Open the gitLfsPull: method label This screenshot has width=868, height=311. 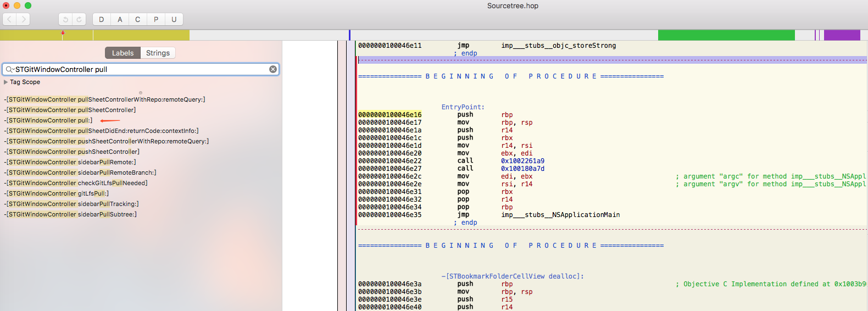click(57, 193)
